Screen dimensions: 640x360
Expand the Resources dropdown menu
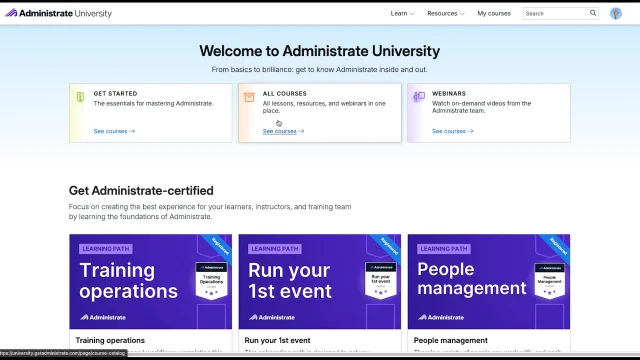point(446,13)
